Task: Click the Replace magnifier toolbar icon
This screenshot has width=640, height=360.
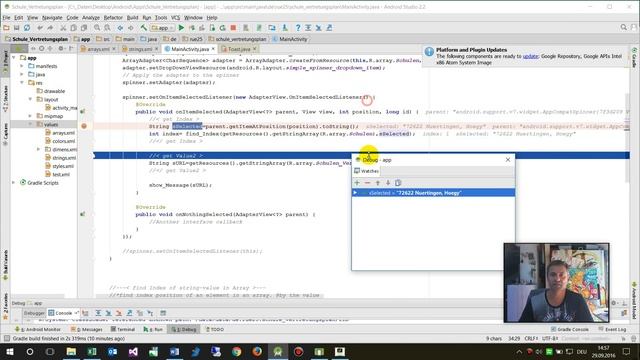Action: [x=107, y=28]
